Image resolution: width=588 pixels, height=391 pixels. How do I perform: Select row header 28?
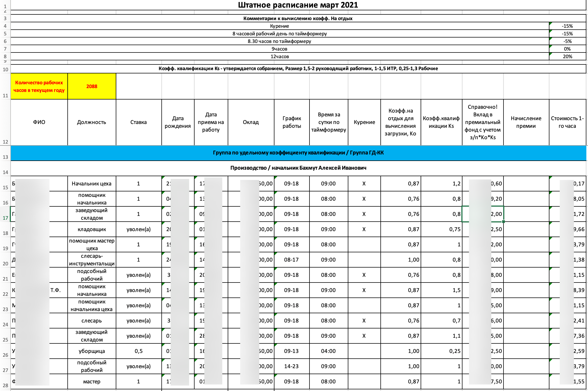[5, 382]
